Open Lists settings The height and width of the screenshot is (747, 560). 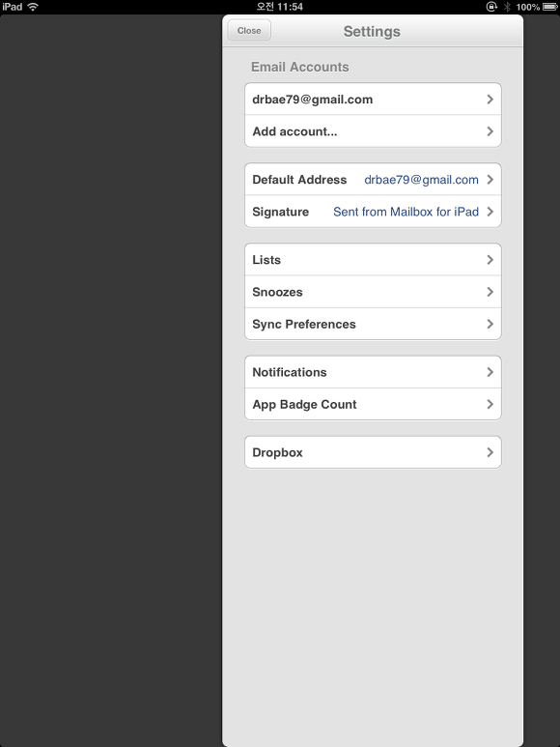click(373, 260)
